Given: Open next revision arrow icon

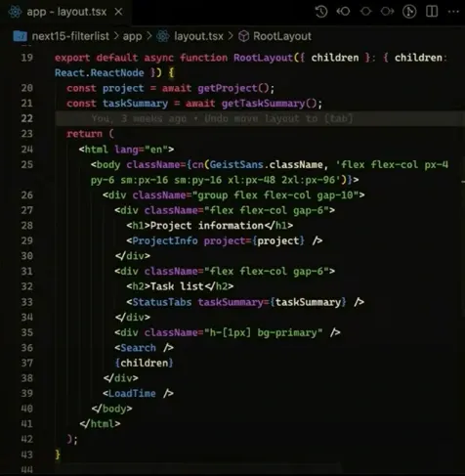Looking at the screenshot, I should point(387,12).
